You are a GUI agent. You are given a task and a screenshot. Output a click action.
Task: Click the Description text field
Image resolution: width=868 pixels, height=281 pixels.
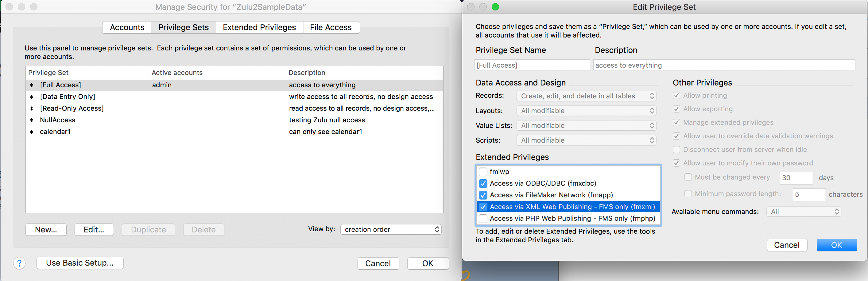(x=724, y=65)
